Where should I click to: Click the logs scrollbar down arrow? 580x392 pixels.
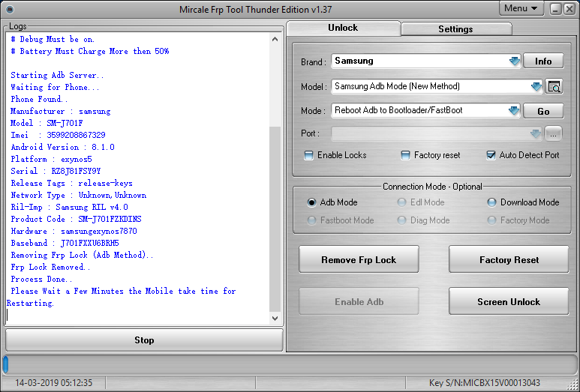click(x=275, y=318)
